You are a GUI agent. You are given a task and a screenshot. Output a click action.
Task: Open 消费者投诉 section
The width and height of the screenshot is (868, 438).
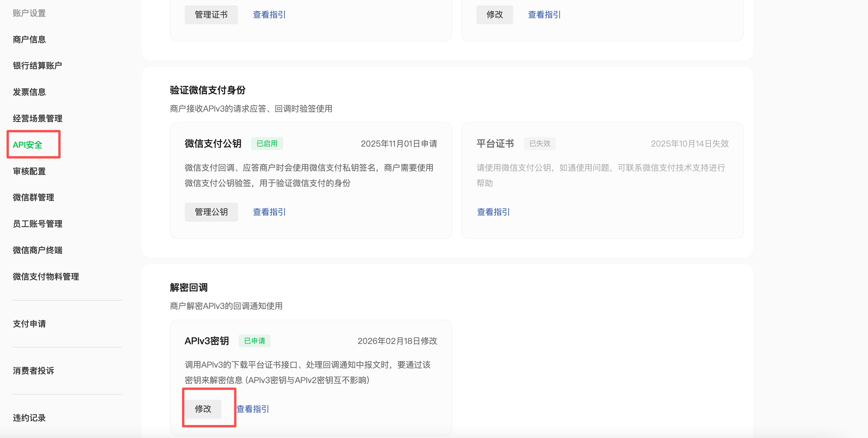click(x=33, y=371)
